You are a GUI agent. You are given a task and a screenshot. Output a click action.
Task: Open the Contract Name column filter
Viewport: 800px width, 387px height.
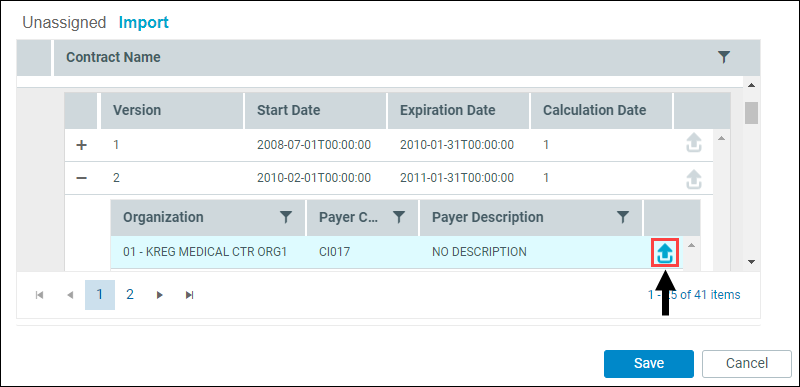[x=723, y=57]
